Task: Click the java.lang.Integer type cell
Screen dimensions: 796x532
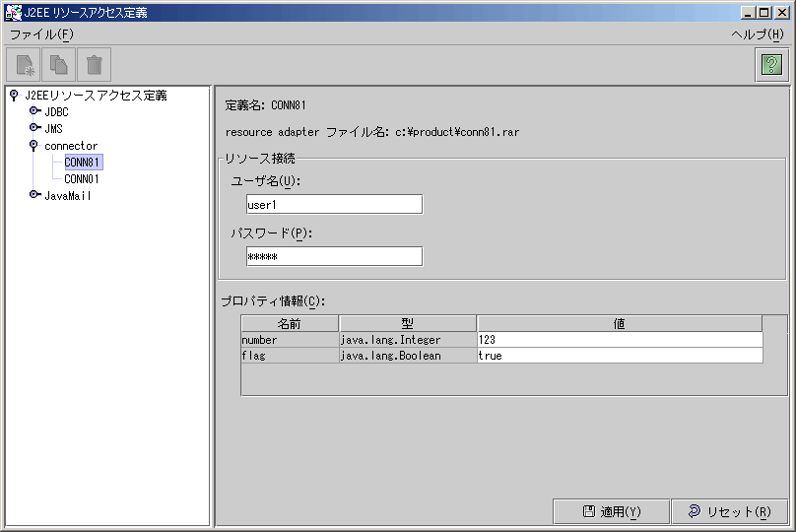Action: [408, 340]
